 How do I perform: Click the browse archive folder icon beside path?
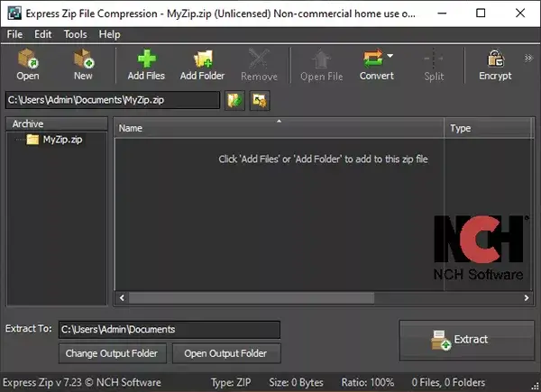coord(234,101)
